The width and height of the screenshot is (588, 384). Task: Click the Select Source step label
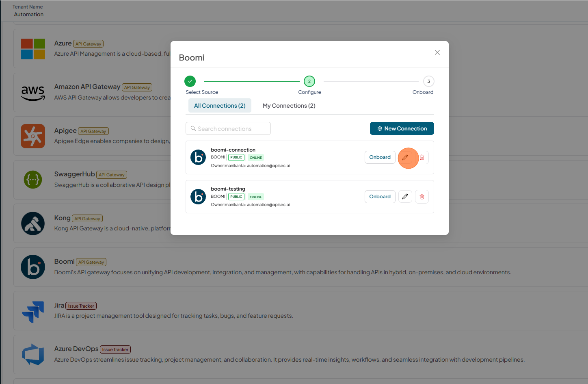[202, 92]
